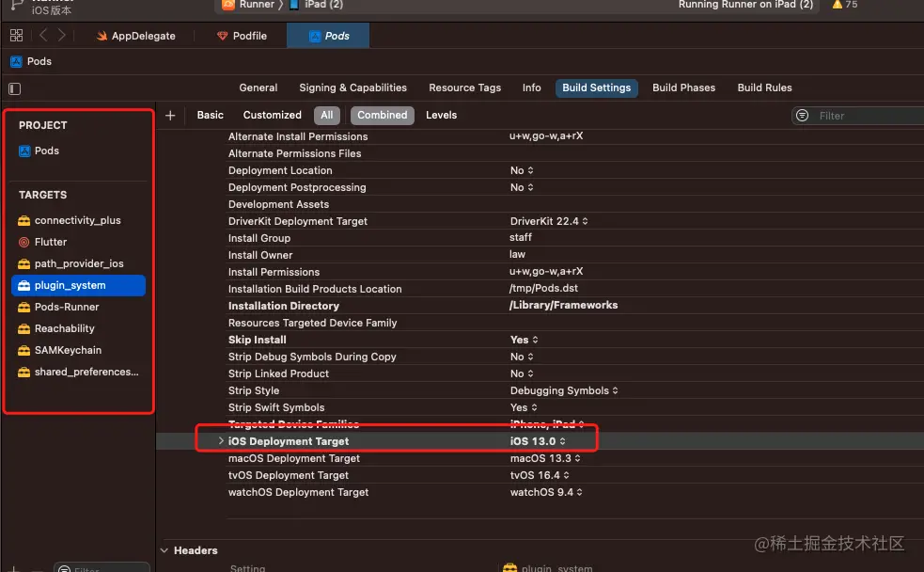
Task: Open the Podfile tab
Action: coord(243,36)
